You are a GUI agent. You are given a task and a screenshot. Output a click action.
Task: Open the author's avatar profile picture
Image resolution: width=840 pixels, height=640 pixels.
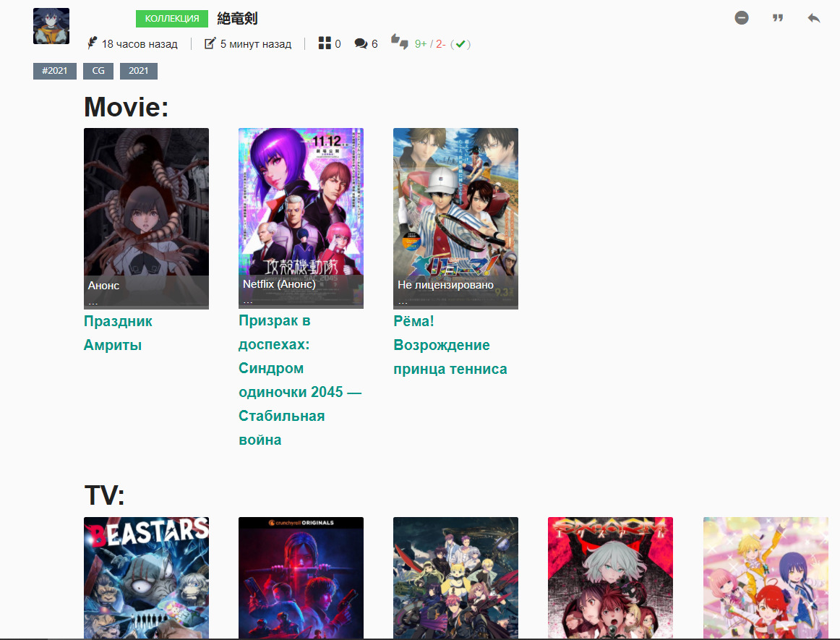pos(51,26)
